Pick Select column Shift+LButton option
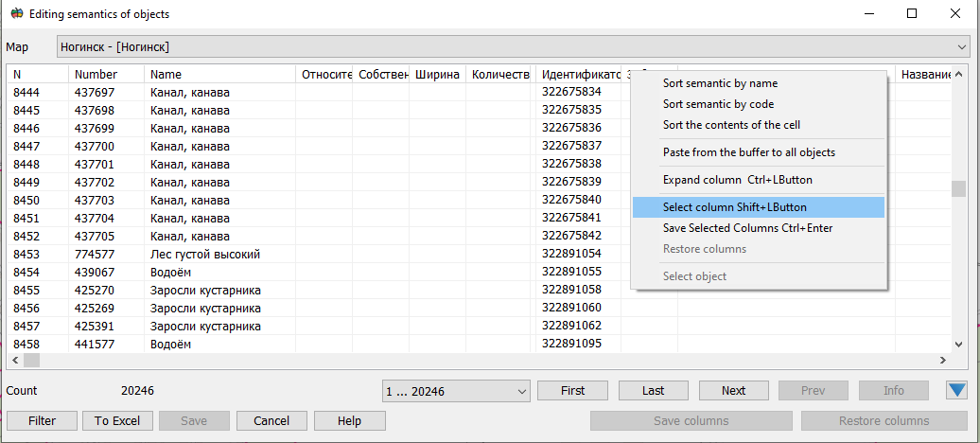This screenshot has height=443, width=980. (x=734, y=207)
